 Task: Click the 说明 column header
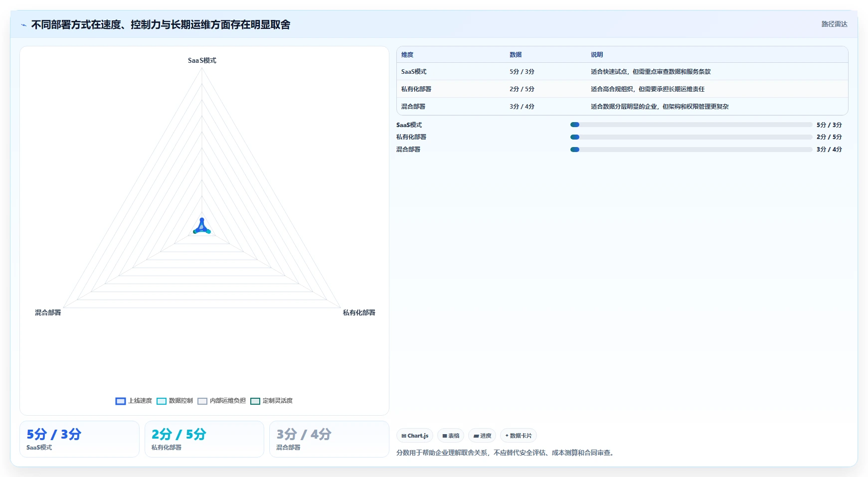tap(597, 55)
